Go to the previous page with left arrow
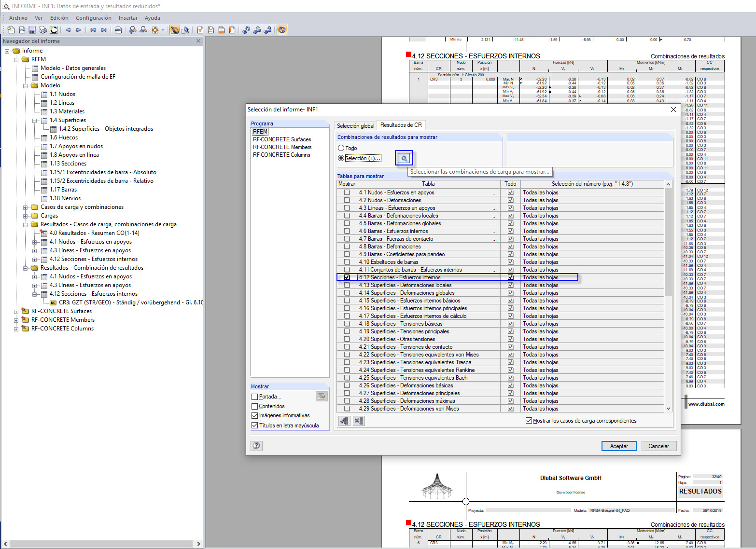The width and height of the screenshot is (756, 549). [x=68, y=30]
